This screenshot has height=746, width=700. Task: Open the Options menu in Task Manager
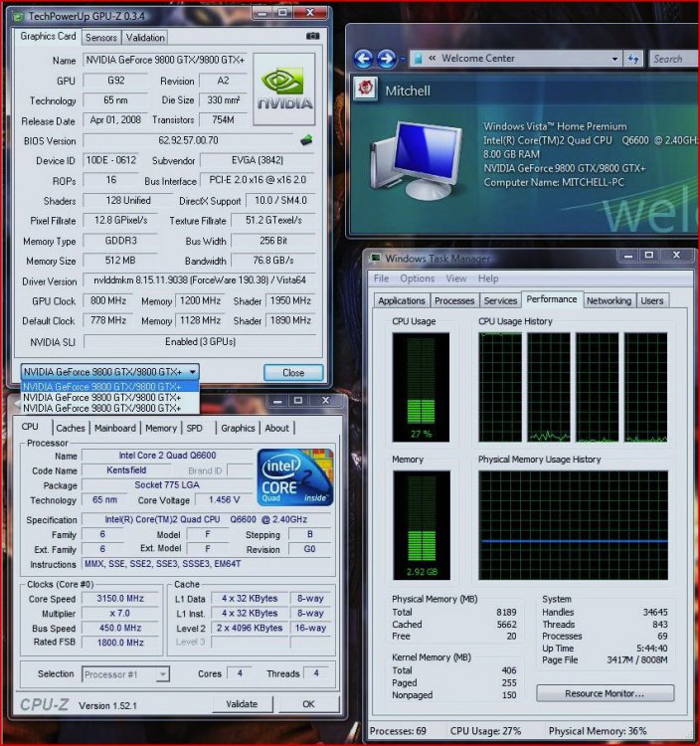(417, 279)
